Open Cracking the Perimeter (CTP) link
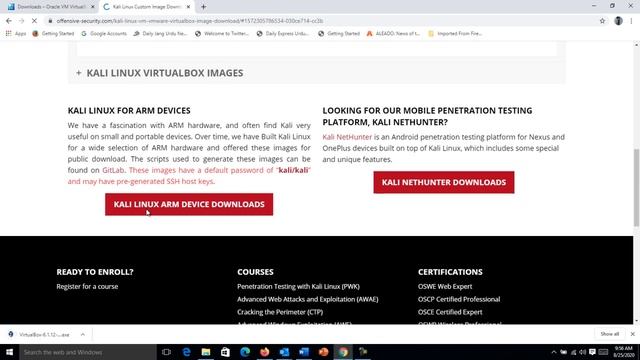Image resolution: width=640 pixels, height=360 pixels. tap(280, 312)
